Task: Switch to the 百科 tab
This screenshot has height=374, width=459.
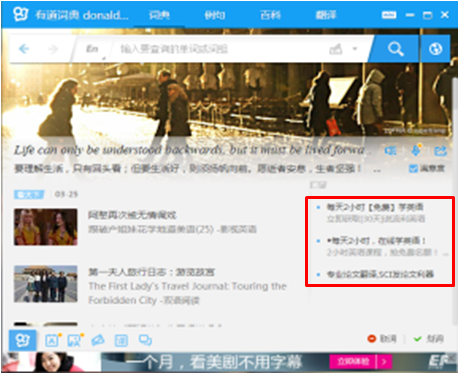Action: click(x=270, y=15)
